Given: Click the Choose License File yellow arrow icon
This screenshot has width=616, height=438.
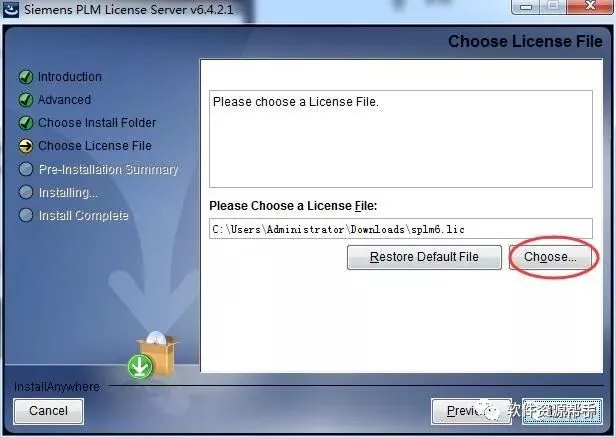Looking at the screenshot, I should tap(26, 146).
